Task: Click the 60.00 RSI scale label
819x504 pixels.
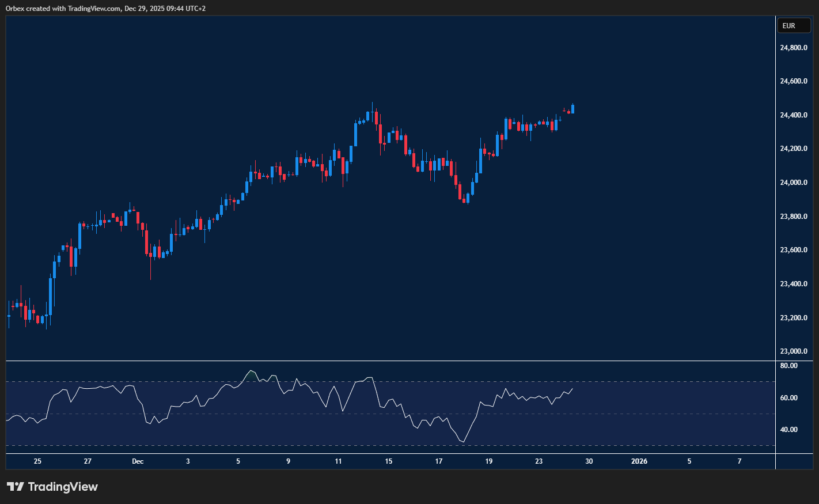Action: pos(789,398)
